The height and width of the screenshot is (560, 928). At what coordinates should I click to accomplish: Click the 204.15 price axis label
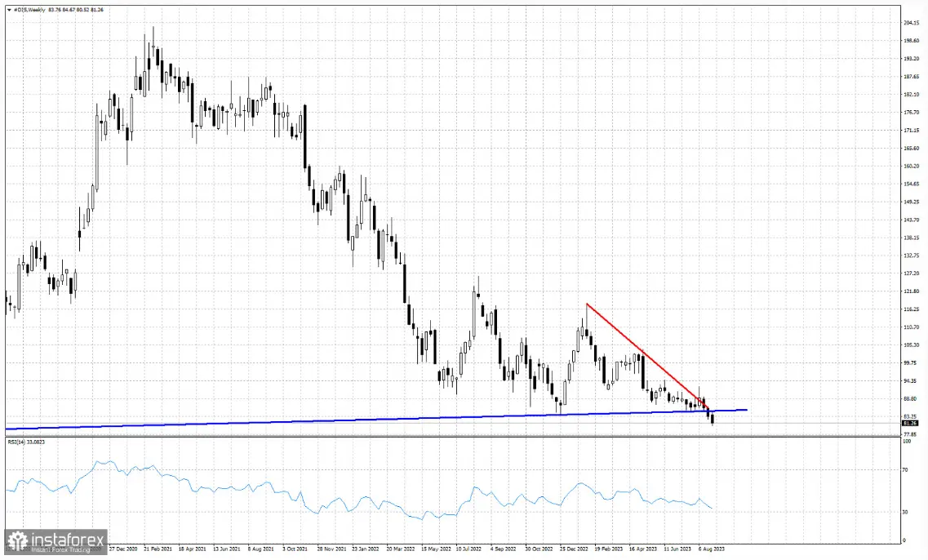point(912,23)
